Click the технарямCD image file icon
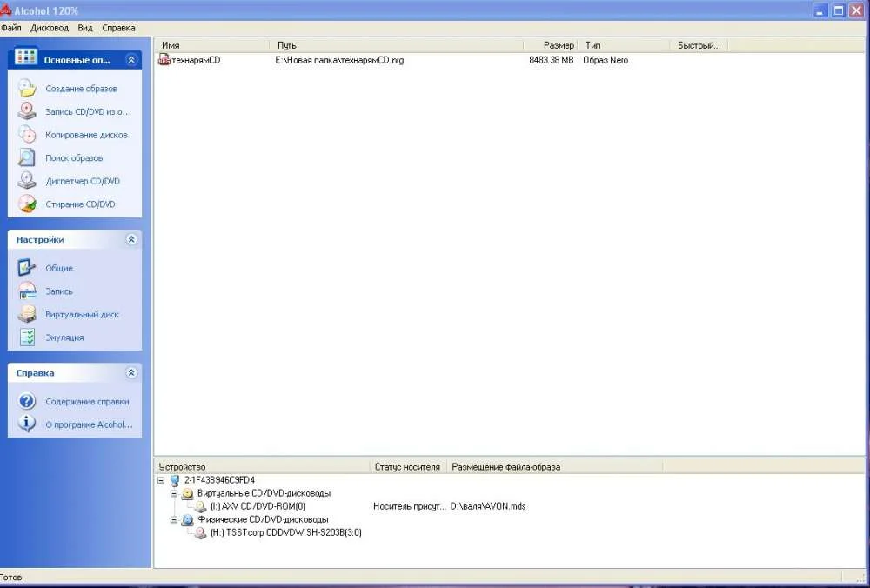Viewport: 870px width, 588px height. point(164,60)
